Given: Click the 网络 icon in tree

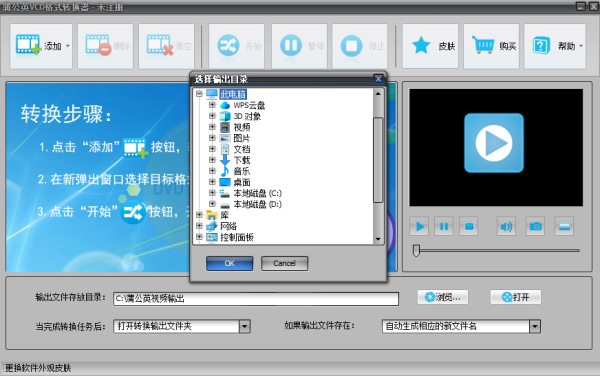Looking at the screenshot, I should pos(212,226).
